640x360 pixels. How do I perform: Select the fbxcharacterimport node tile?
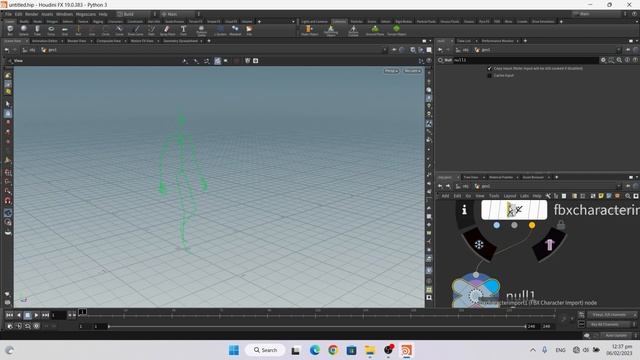click(x=514, y=210)
